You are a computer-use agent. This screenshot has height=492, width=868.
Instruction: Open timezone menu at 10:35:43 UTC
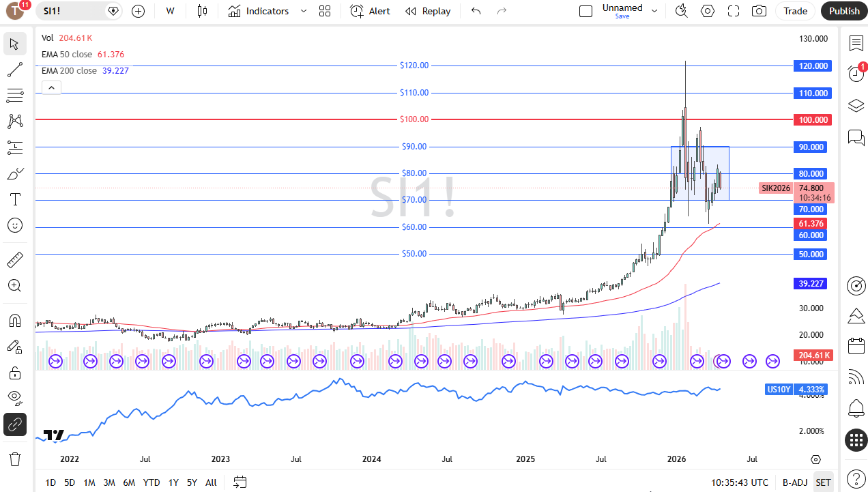coord(739,482)
